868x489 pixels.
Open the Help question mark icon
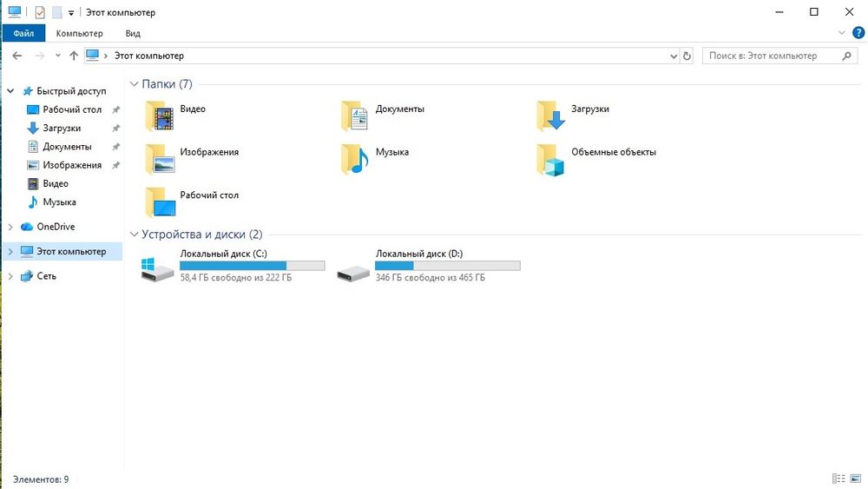pos(858,33)
